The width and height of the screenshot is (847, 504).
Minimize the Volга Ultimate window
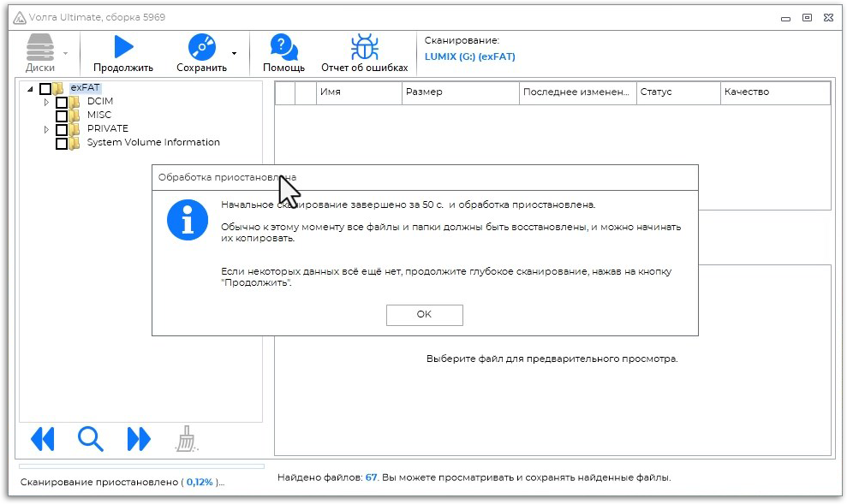tap(786, 18)
